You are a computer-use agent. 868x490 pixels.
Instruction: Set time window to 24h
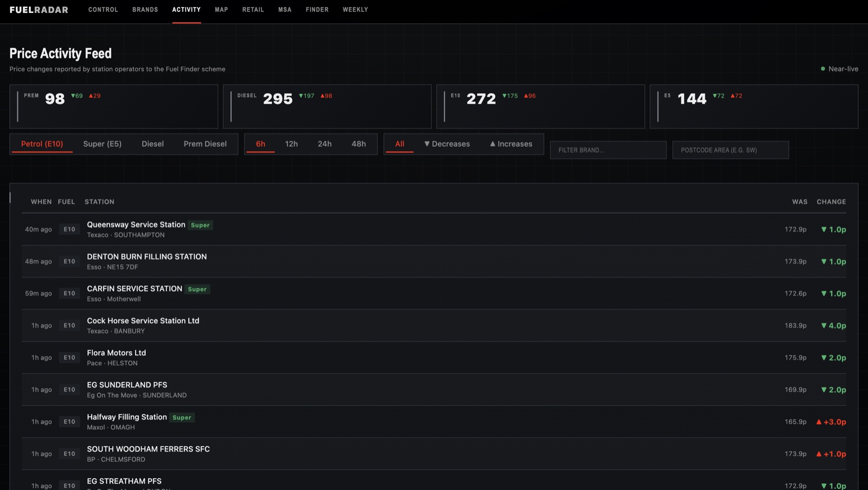tap(324, 144)
